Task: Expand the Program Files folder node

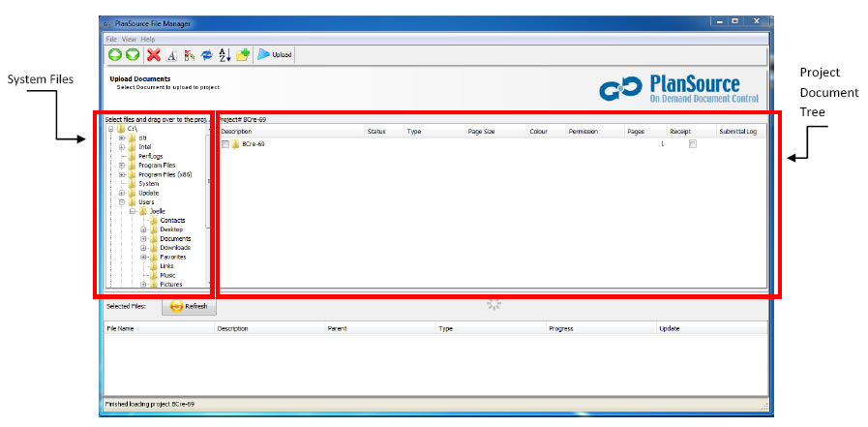Action: tap(122, 165)
